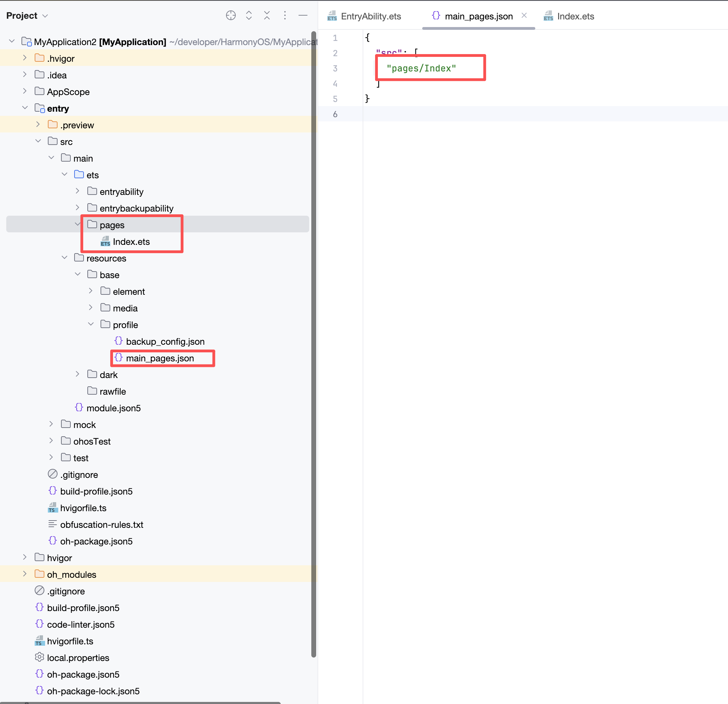Viewport: 728px width, 704px height.
Task: Expand the entryability folder
Action: tap(77, 191)
